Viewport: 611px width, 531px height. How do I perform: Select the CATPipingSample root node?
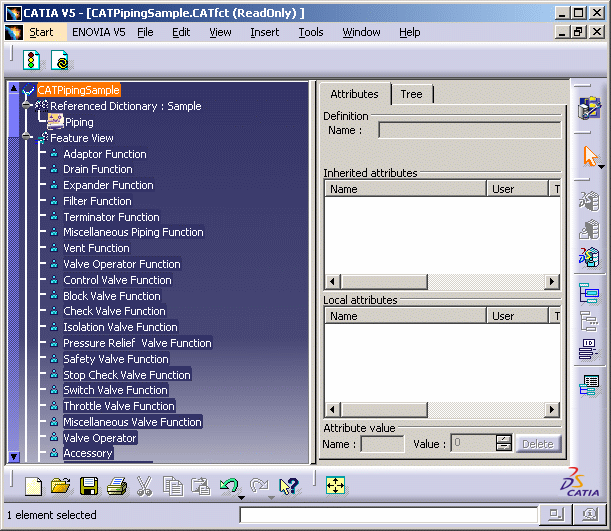79,90
